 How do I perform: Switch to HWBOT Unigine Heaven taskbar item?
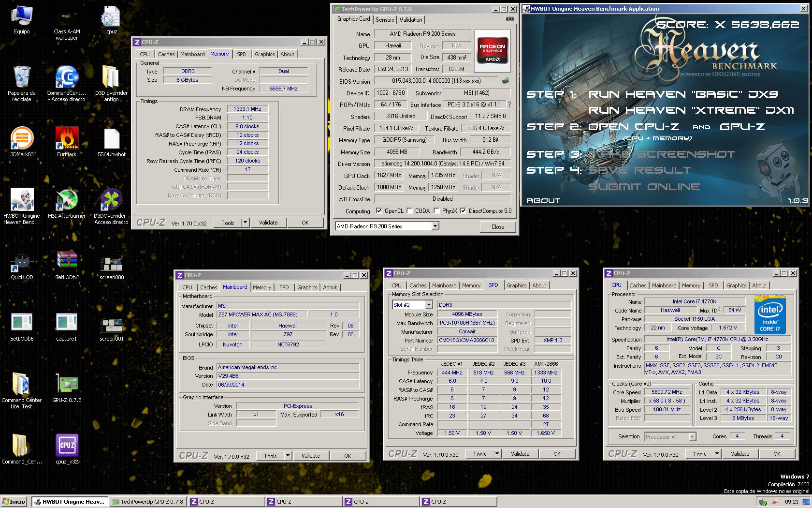(x=70, y=502)
